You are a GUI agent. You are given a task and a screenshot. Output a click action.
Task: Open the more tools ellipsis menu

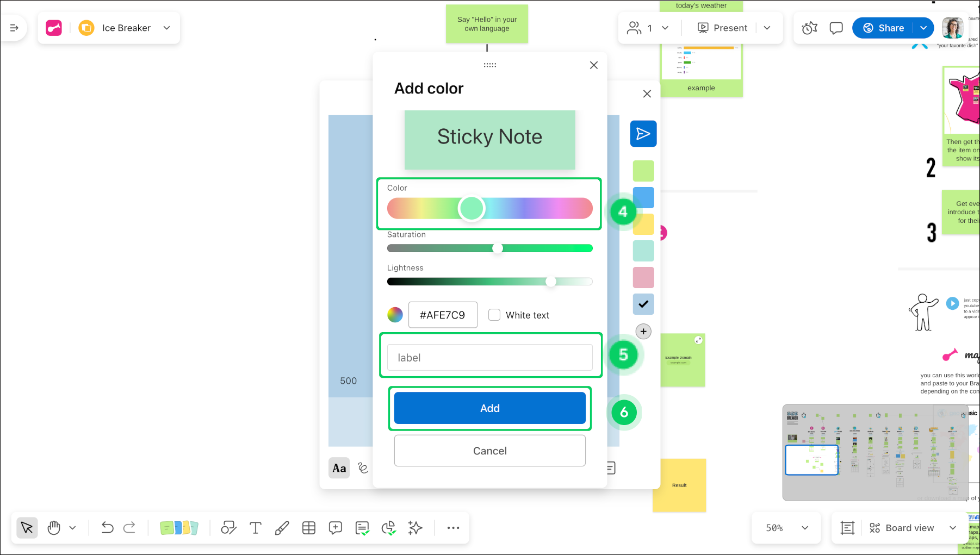click(453, 528)
